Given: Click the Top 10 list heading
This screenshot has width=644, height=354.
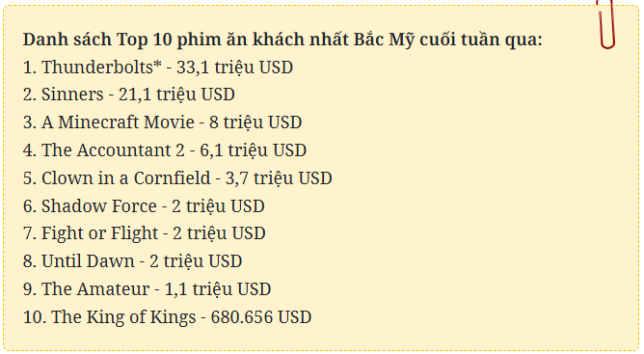Looking at the screenshot, I should [x=282, y=40].
